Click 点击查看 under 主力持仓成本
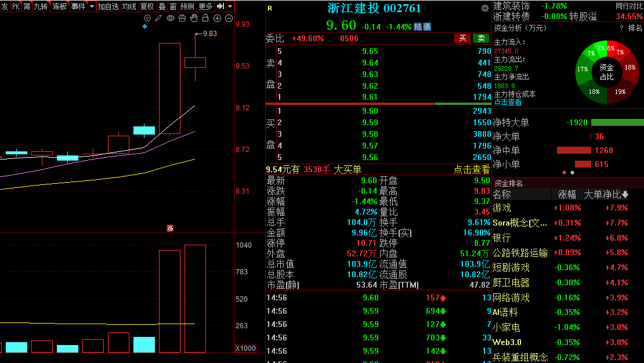 508,102
